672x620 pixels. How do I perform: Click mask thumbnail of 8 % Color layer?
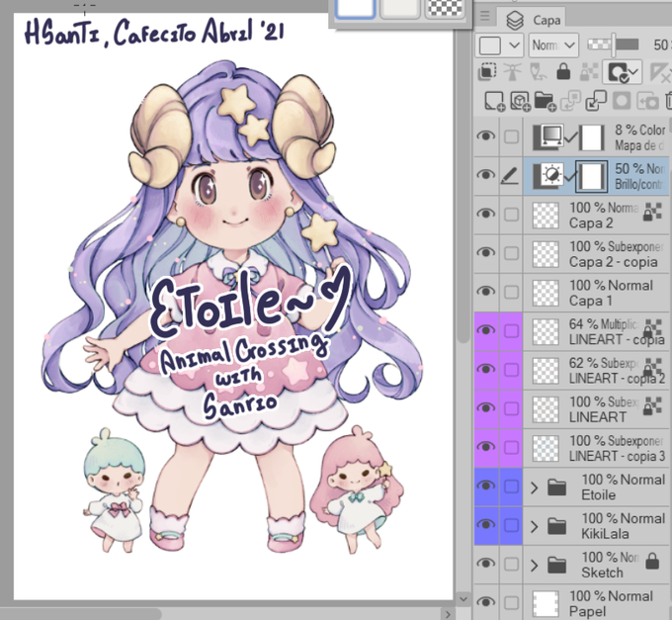tap(592, 137)
